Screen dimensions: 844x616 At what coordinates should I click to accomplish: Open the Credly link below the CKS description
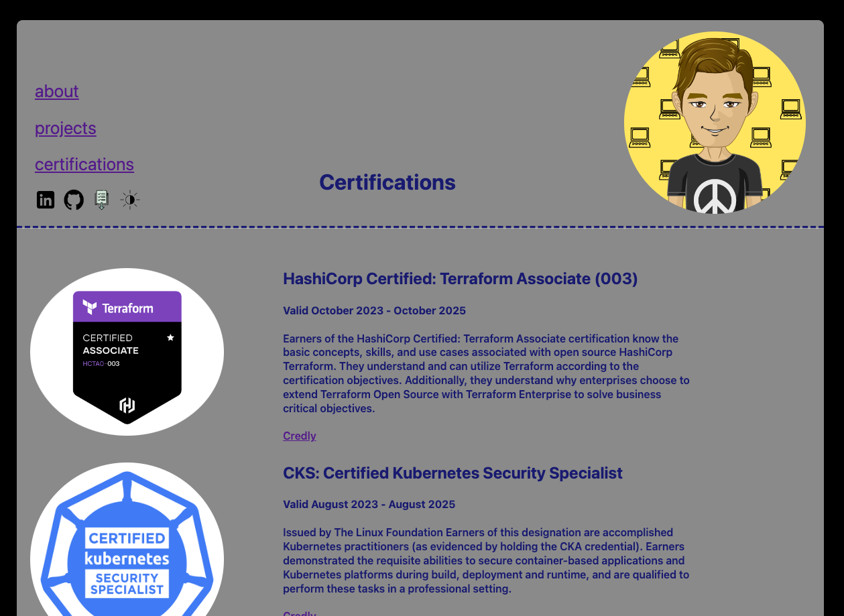point(300,613)
